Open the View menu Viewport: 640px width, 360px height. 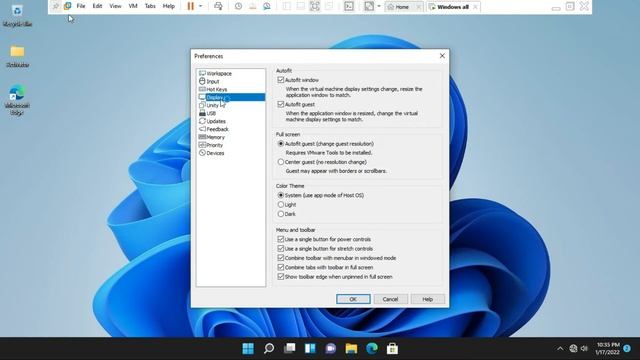115,6
